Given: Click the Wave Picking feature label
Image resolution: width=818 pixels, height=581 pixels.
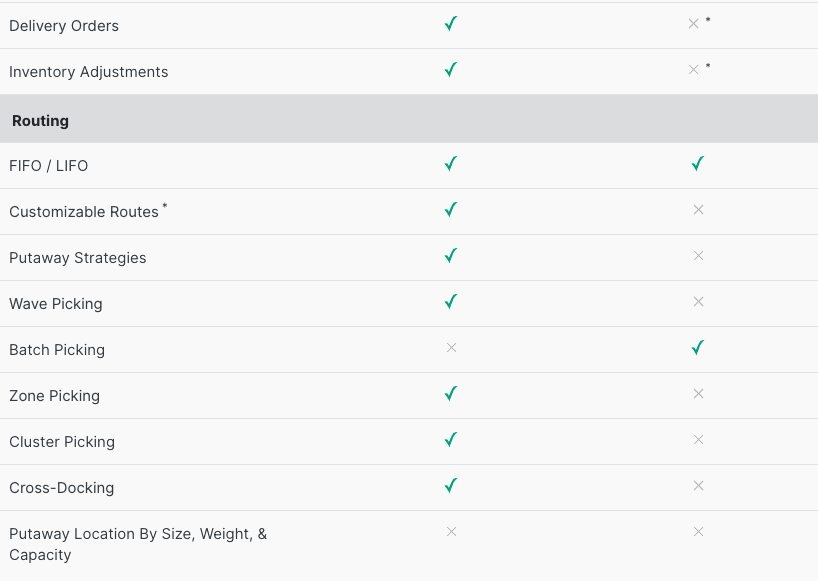Looking at the screenshot, I should 56,304.
